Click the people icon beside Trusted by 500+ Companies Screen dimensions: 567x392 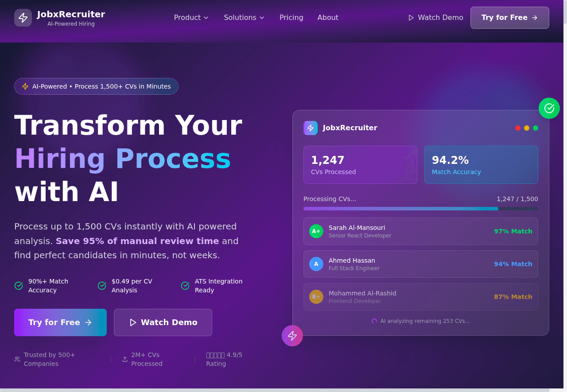17,359
